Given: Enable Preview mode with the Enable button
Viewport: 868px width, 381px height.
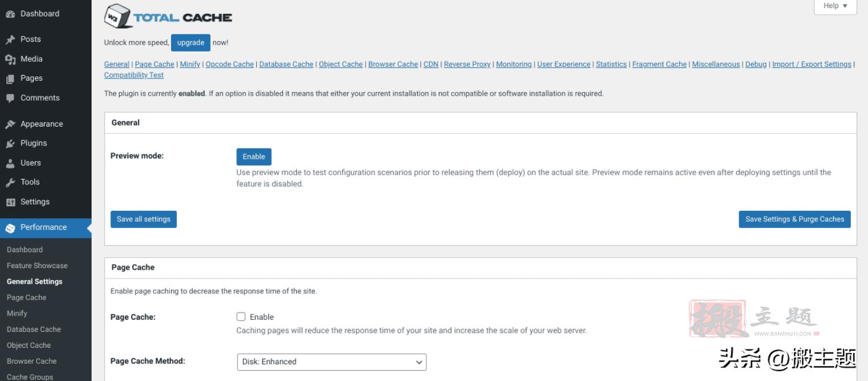Looking at the screenshot, I should (253, 157).
